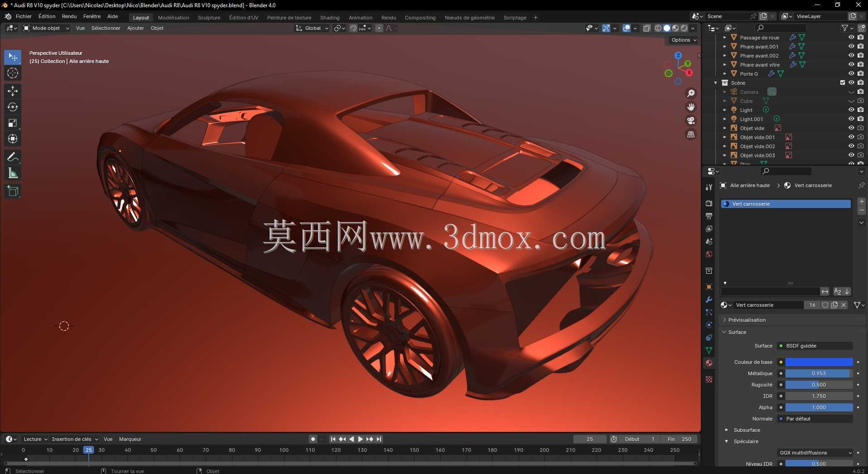The height and width of the screenshot is (474, 868).
Task: Disable Phare avant vitre in renders
Action: click(x=860, y=64)
